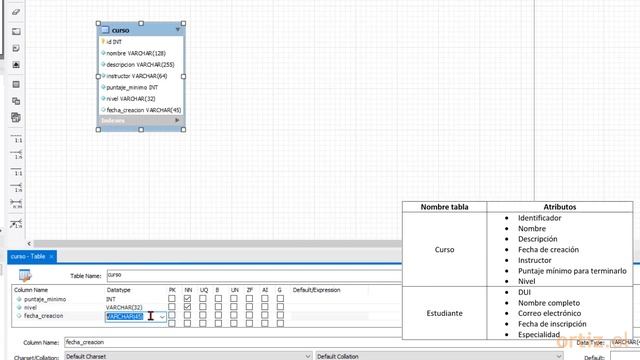Enable G checkbox for nivel
This screenshot has height=360, width=640.
click(x=280, y=307)
